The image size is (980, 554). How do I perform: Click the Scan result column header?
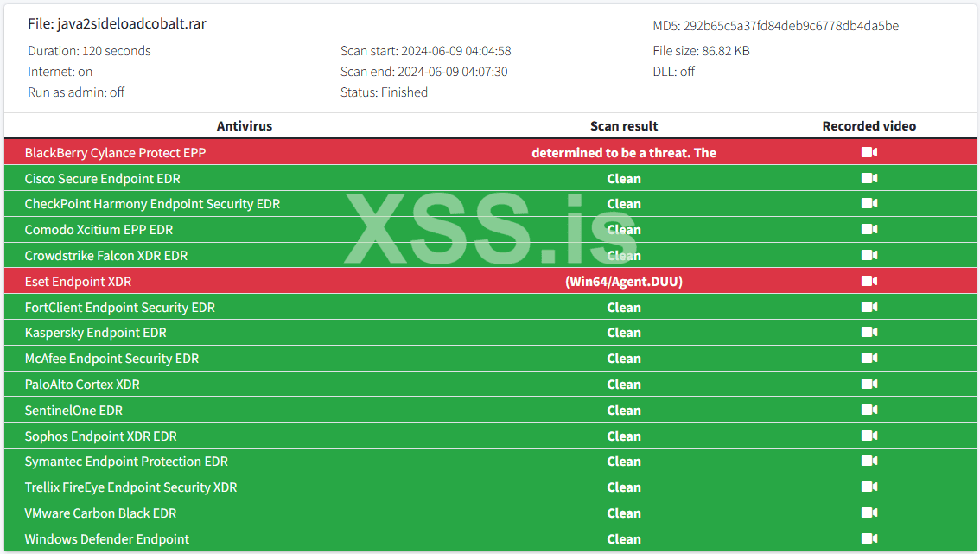pos(624,126)
